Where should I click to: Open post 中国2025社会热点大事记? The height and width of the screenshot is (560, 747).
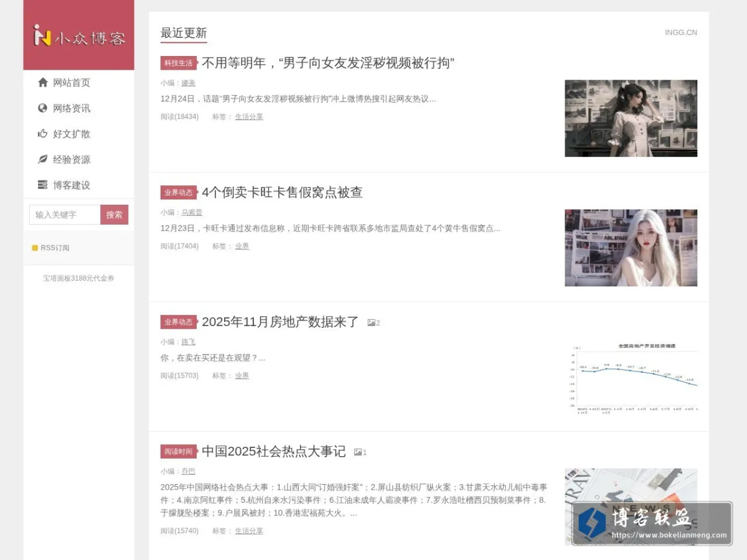click(x=273, y=451)
